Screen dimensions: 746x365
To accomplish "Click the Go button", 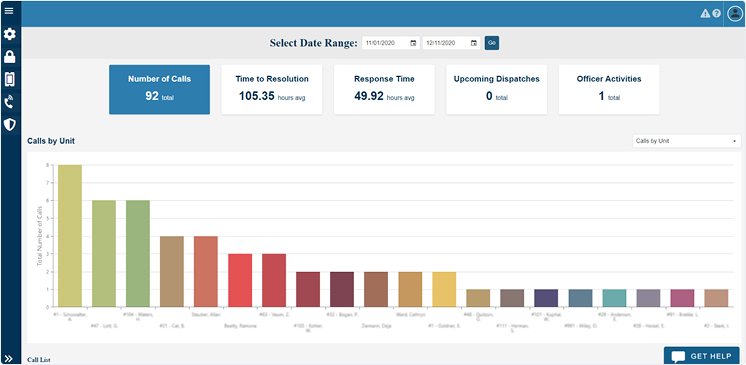I will click(x=492, y=43).
